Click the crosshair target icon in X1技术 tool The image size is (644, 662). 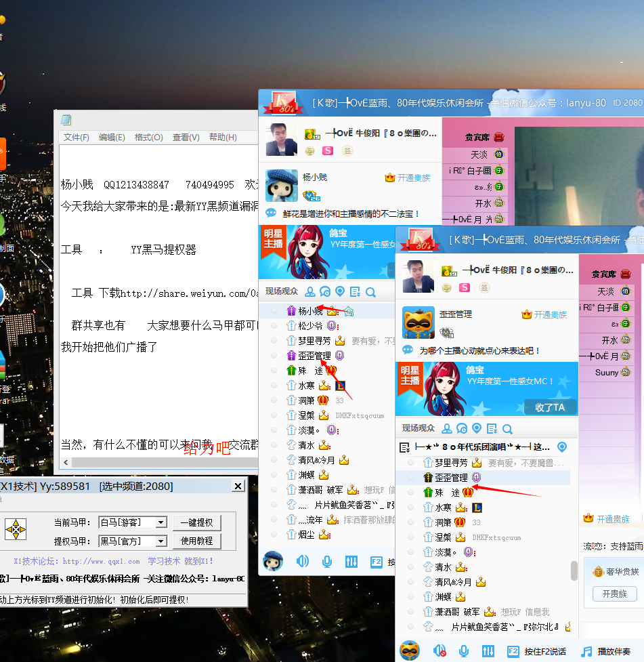click(x=16, y=529)
